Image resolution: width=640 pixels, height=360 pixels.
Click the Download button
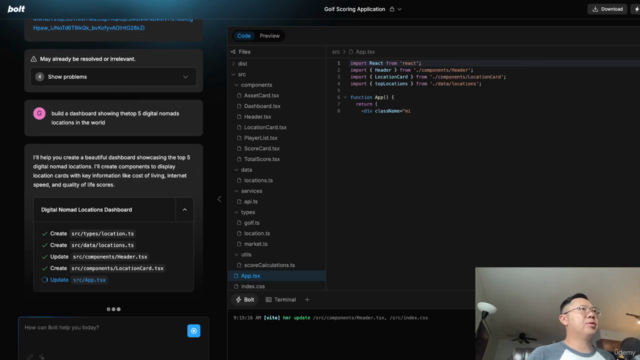607,9
